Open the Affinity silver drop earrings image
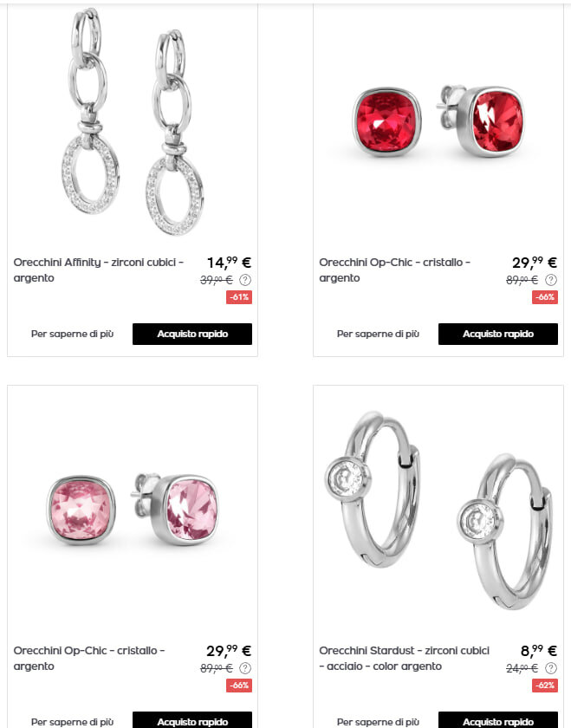The image size is (571, 728). (x=133, y=120)
